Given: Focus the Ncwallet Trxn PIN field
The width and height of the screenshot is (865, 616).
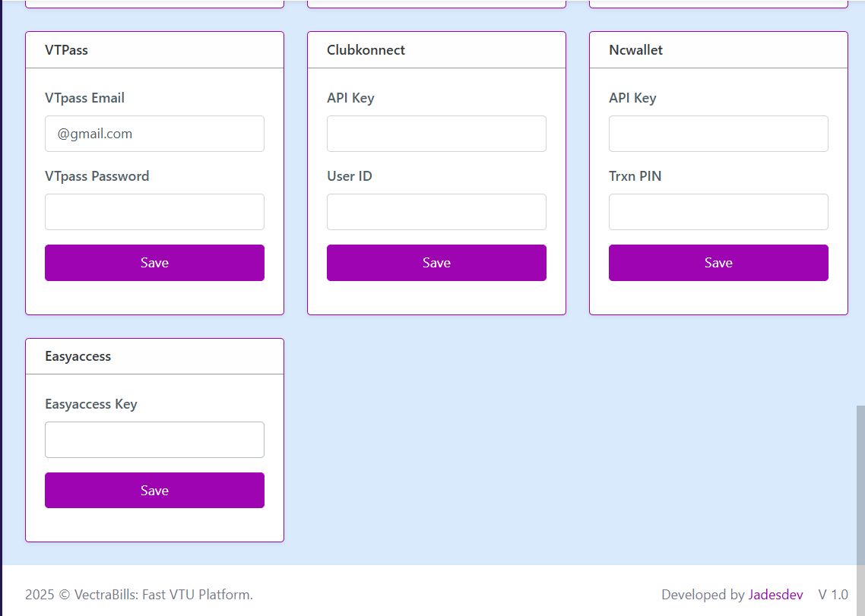Looking at the screenshot, I should coord(718,212).
